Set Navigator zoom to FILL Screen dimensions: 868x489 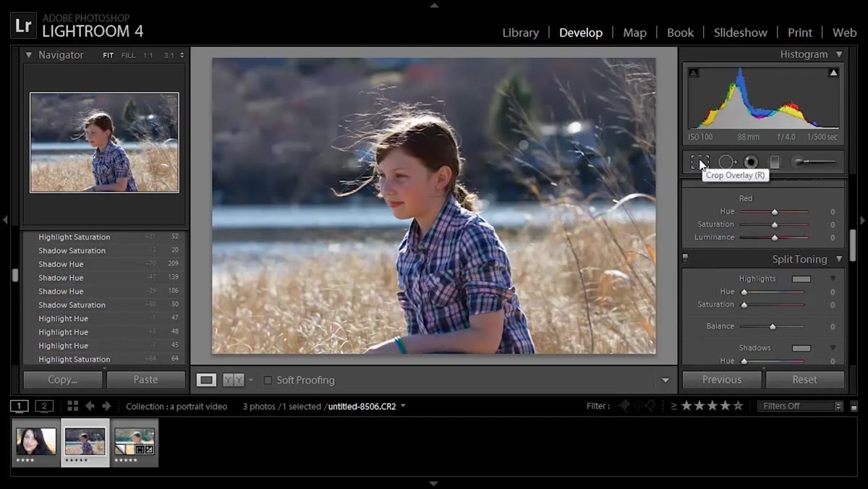coord(128,55)
